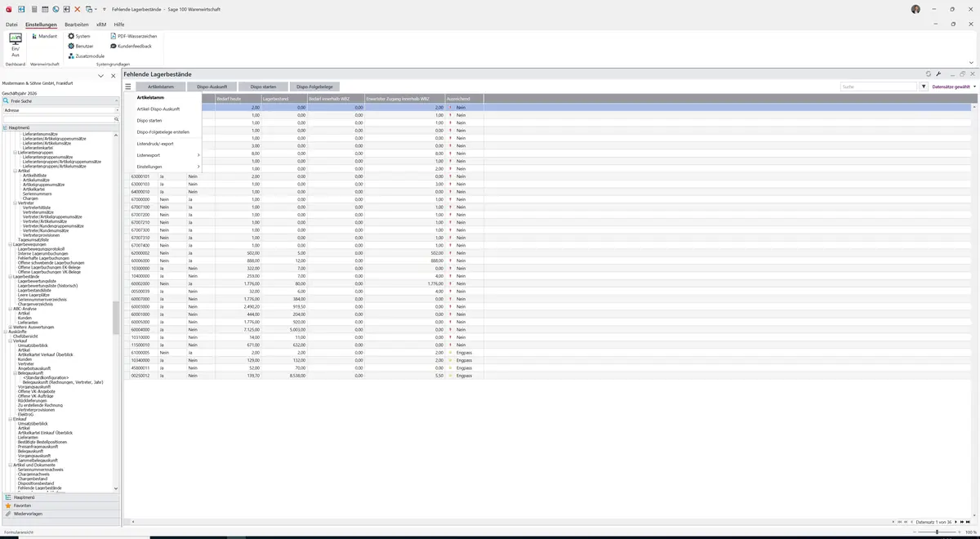Click the Dispo-Folgebelege button
Viewport: 980px width, 539px height.
click(x=314, y=87)
